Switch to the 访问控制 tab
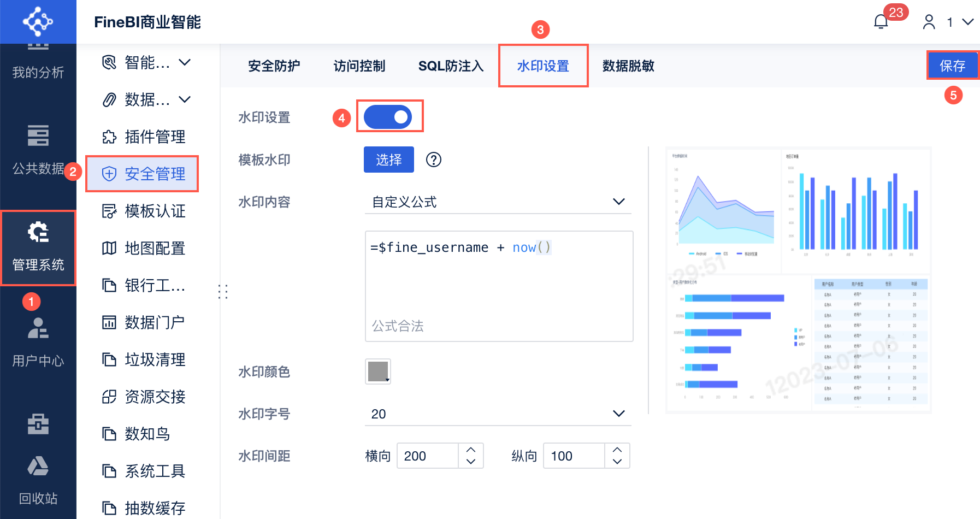 pyautogui.click(x=359, y=66)
